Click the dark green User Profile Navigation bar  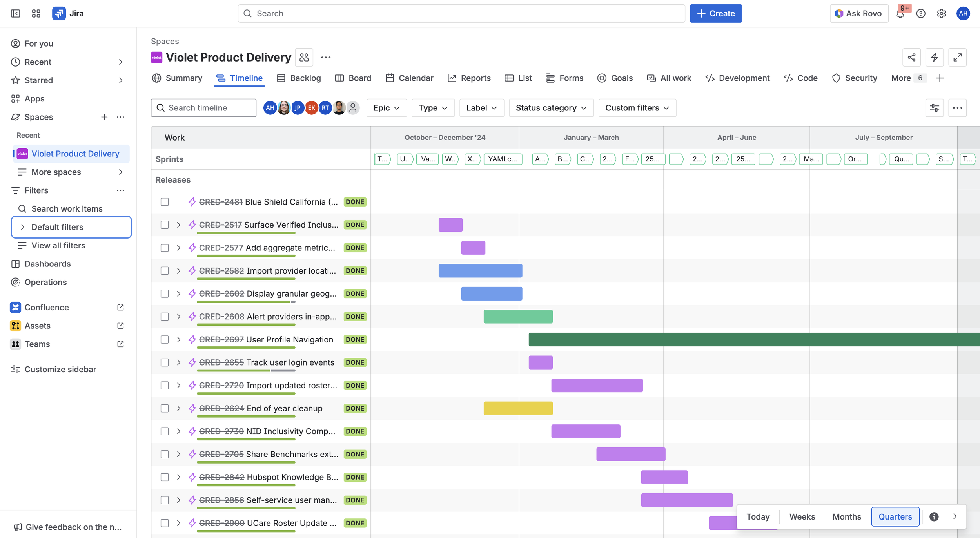click(x=745, y=340)
